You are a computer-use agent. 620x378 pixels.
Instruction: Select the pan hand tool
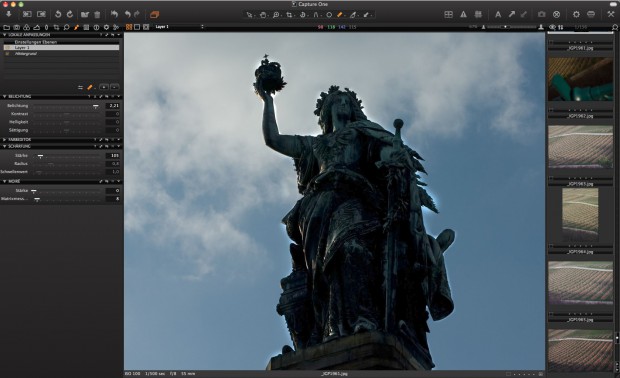click(x=263, y=15)
